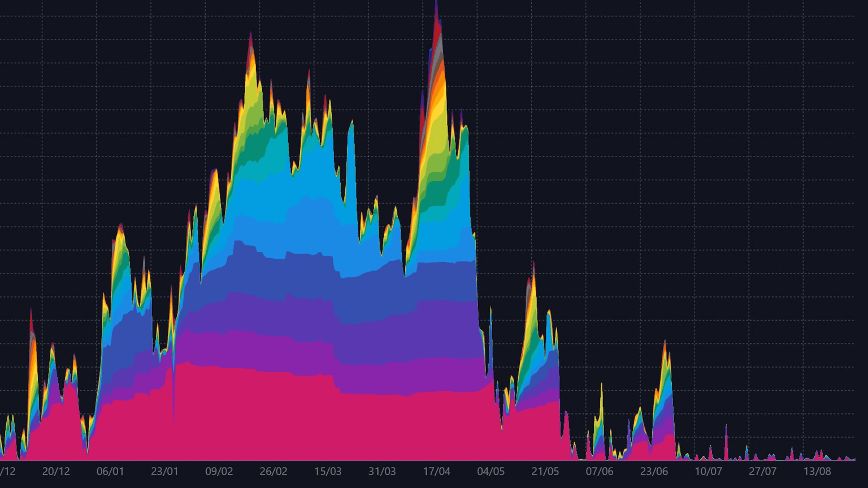868x488 pixels.
Task: Click the 21/05 axis label
Action: [x=544, y=469]
